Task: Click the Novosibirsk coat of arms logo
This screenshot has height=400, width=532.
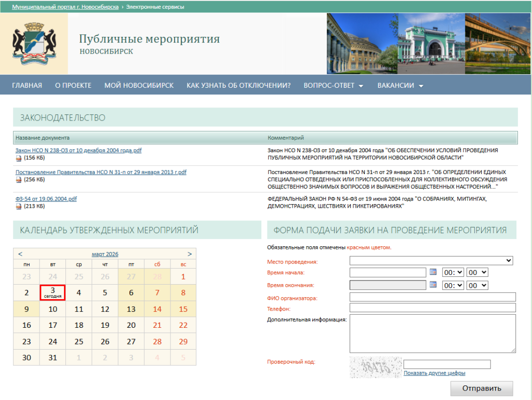Action: (x=34, y=44)
